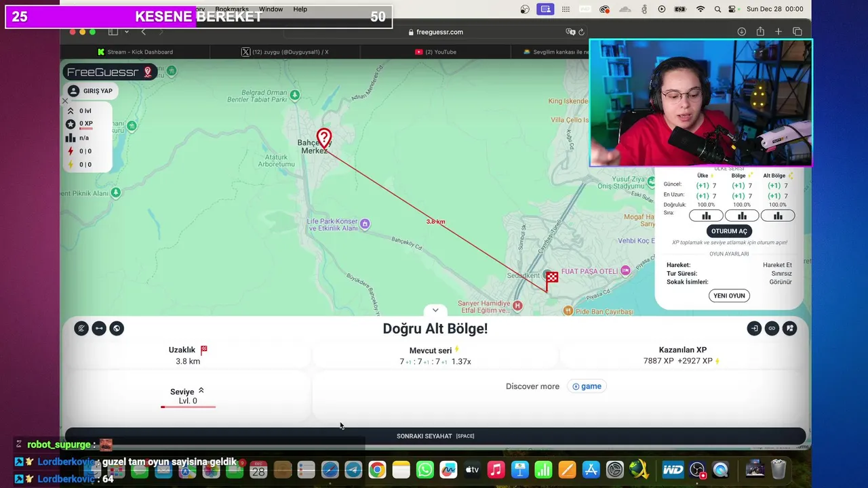Open WhatsApp from the Dock
Viewport: 868px width, 488px height.
[x=425, y=469]
